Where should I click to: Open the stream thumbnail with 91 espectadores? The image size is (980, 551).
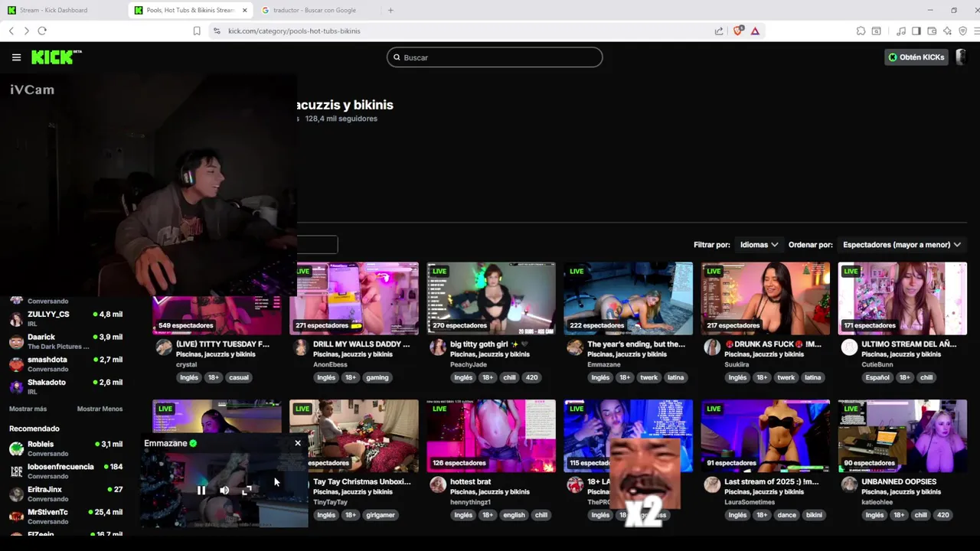766,435
